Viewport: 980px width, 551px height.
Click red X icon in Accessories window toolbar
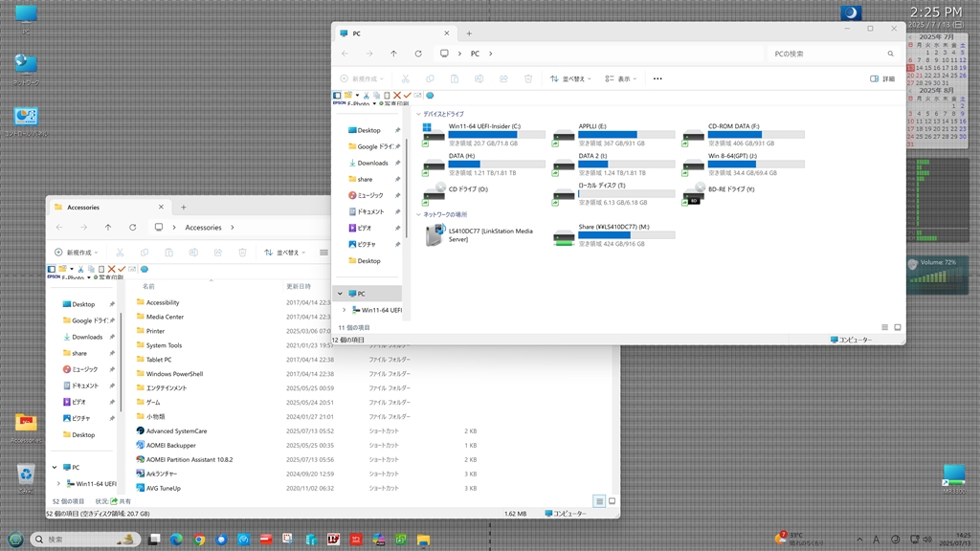tap(111, 269)
